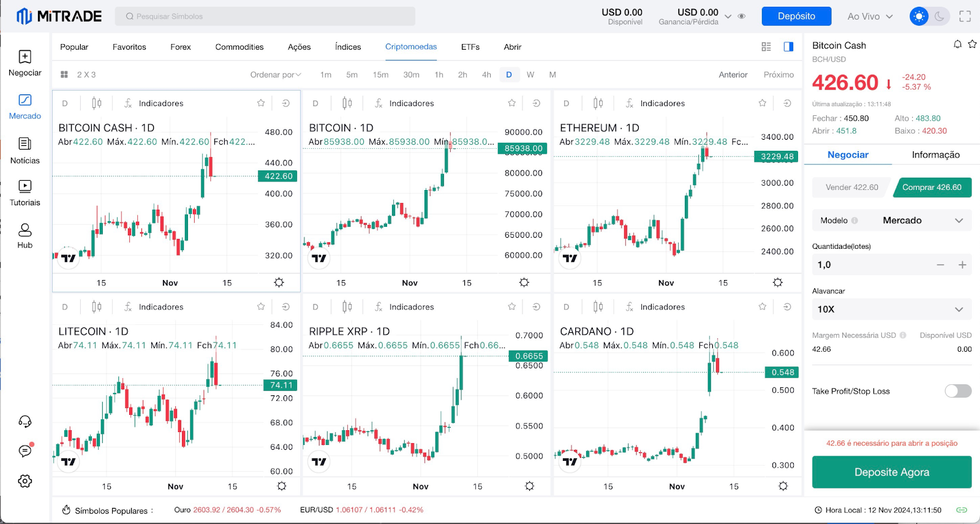Viewport: 980px width, 524px height.
Task: Open the Ouro popular symbol quote
Action: point(227,510)
